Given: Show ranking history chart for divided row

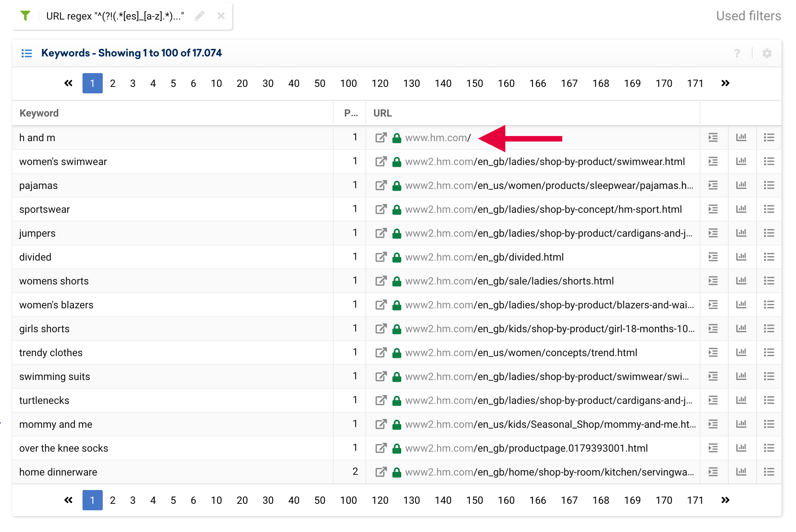Looking at the screenshot, I should [741, 257].
